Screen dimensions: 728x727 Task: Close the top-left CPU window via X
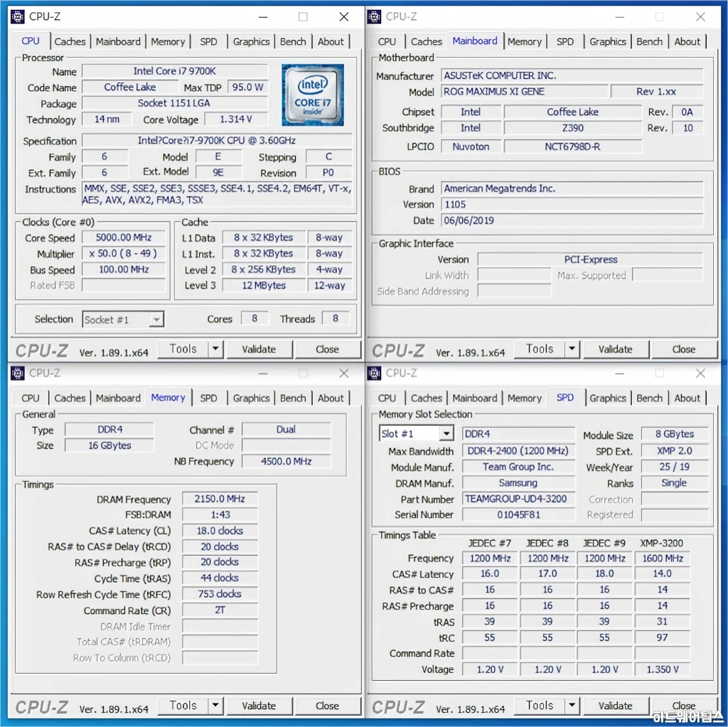(343, 17)
